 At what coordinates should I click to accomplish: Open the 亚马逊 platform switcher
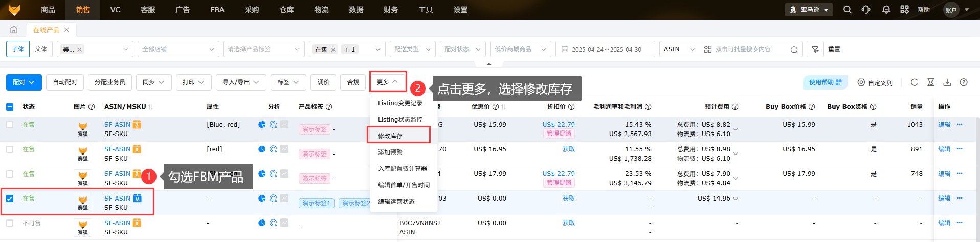click(x=809, y=10)
